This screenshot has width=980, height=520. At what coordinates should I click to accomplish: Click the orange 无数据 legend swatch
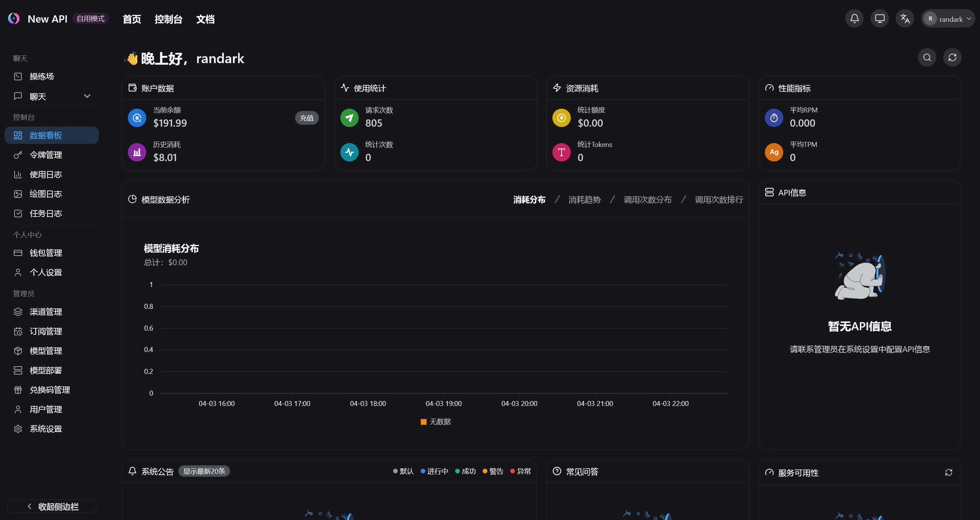click(x=423, y=422)
